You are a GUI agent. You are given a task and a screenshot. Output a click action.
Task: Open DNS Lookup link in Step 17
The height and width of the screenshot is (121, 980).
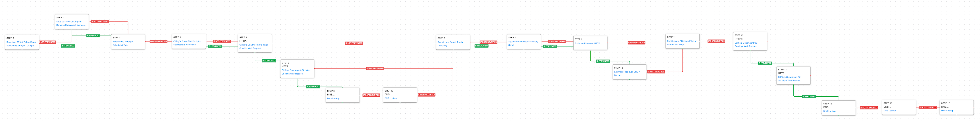coord(947,111)
